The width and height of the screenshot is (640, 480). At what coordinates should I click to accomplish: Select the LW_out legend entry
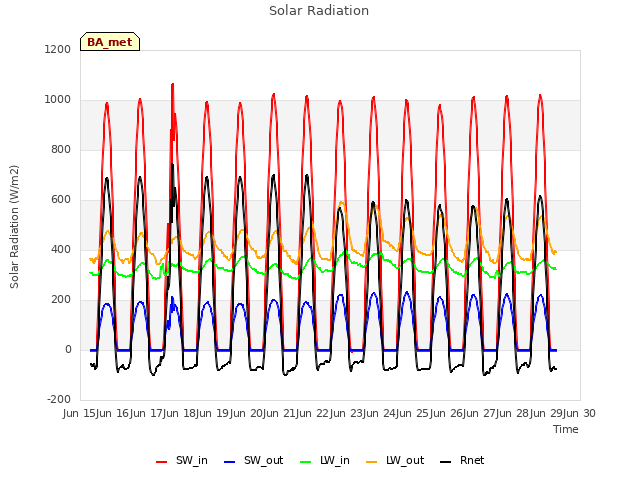coord(395,460)
